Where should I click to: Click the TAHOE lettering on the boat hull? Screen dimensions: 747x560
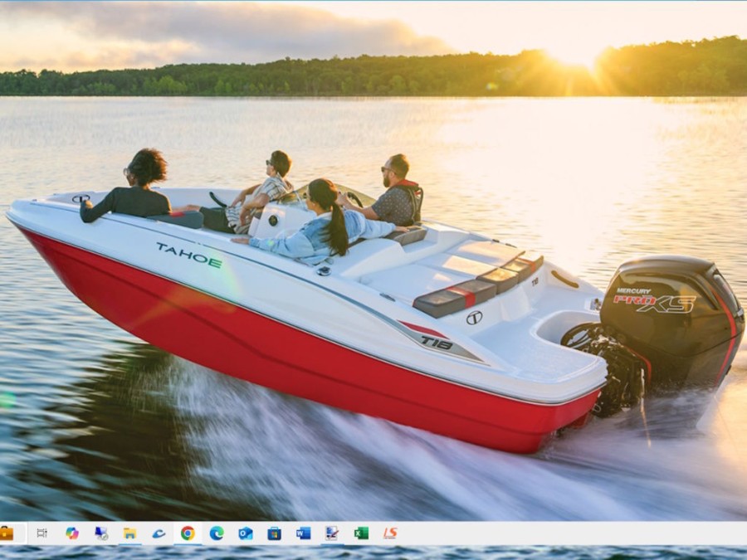tap(189, 256)
